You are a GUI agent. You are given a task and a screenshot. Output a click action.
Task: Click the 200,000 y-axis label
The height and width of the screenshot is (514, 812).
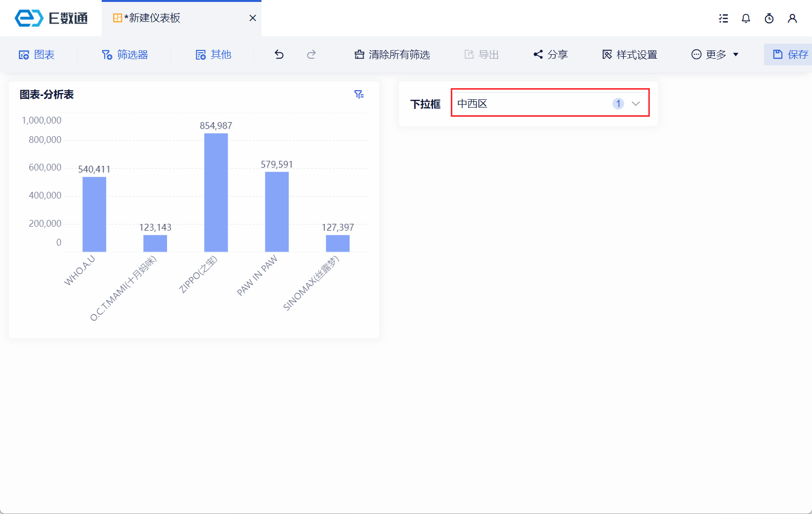45,223
